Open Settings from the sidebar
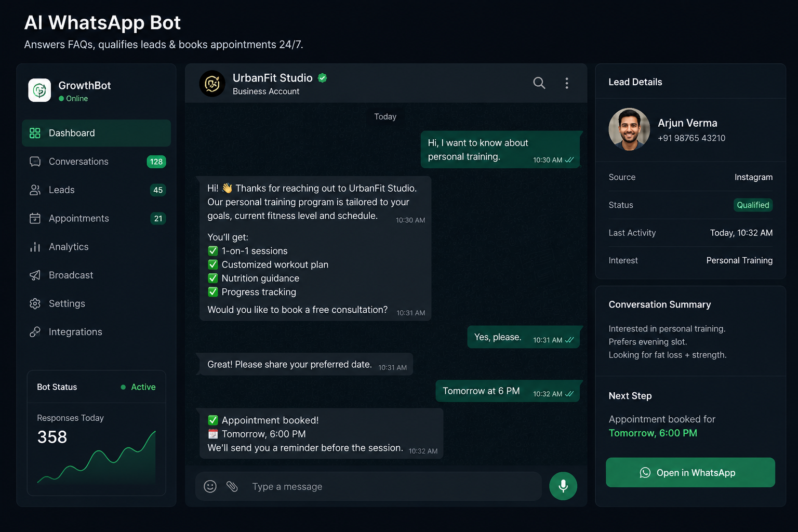The height and width of the screenshot is (532, 798). [96, 303]
